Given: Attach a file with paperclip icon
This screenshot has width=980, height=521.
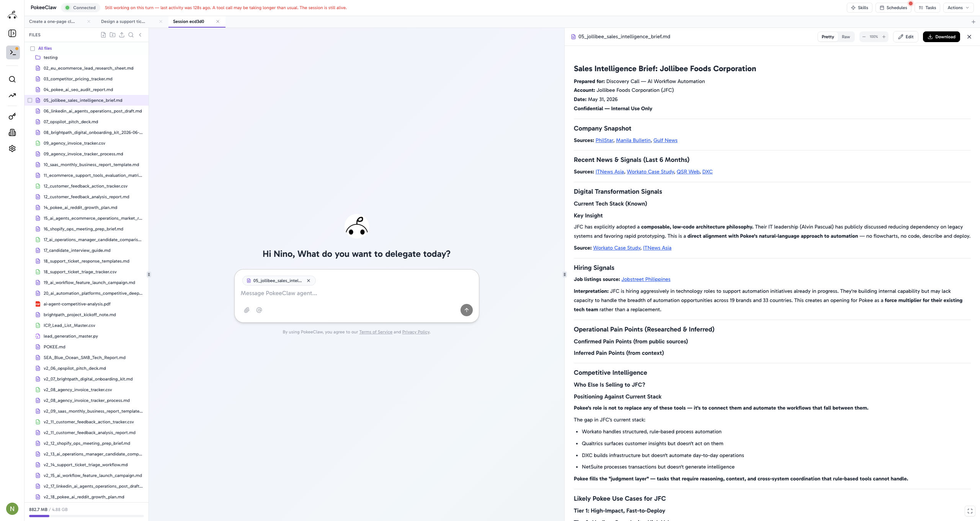Looking at the screenshot, I should (247, 310).
